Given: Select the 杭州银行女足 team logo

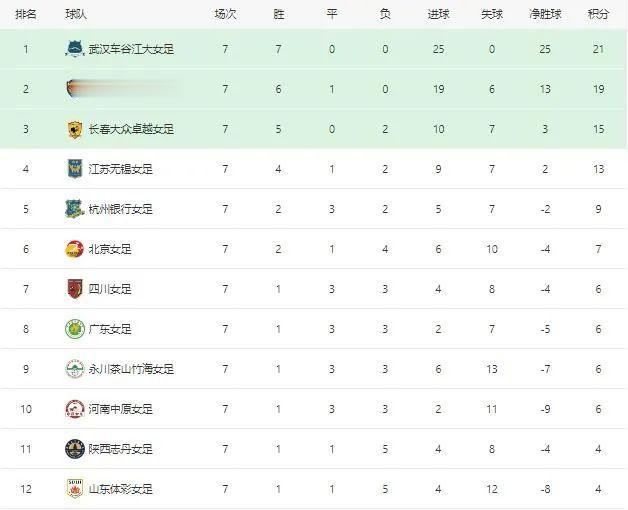Looking at the screenshot, I should click(75, 209).
